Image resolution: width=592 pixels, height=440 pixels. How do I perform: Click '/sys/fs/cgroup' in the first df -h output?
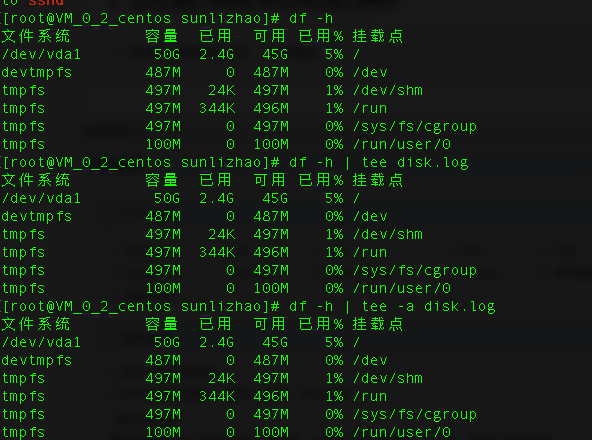(x=415, y=127)
